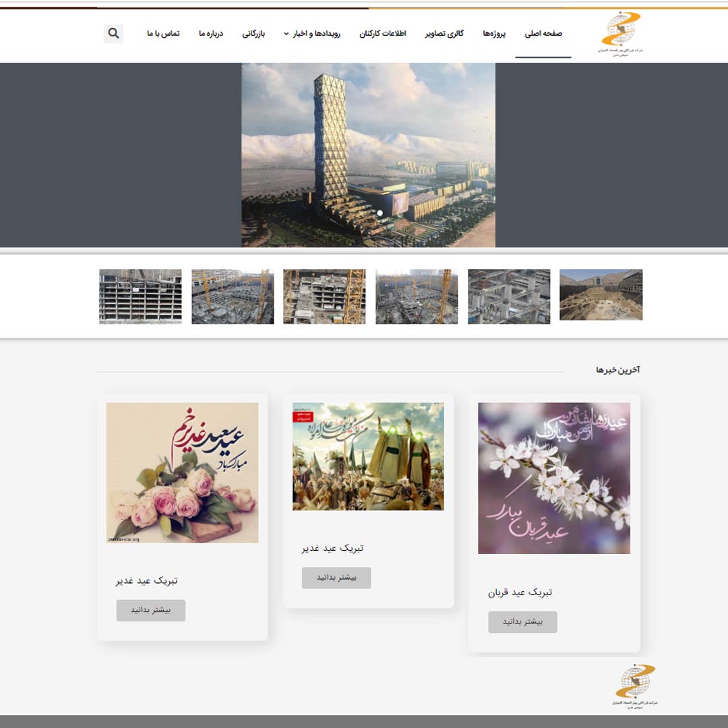This screenshot has height=728, width=728.
Task: Open درباره ما page
Action: pyautogui.click(x=211, y=34)
